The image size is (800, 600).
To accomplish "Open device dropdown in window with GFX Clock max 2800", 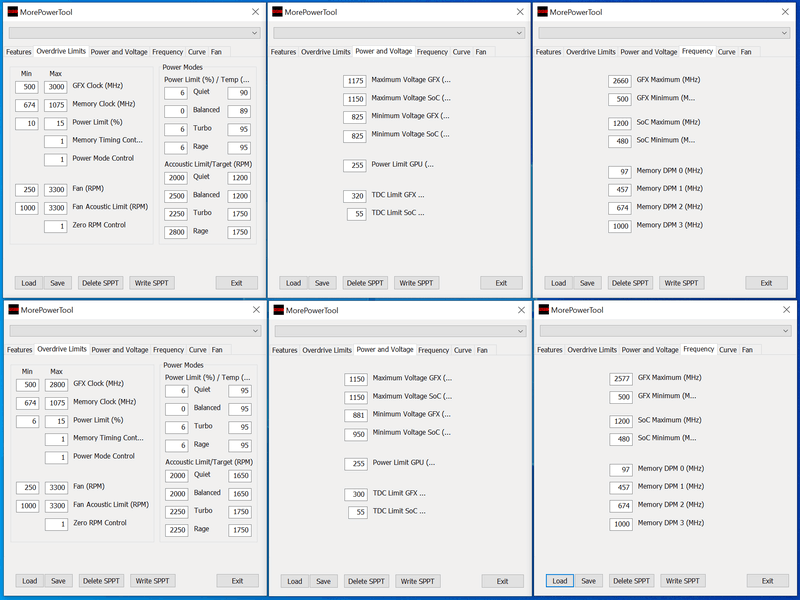I will click(x=136, y=331).
